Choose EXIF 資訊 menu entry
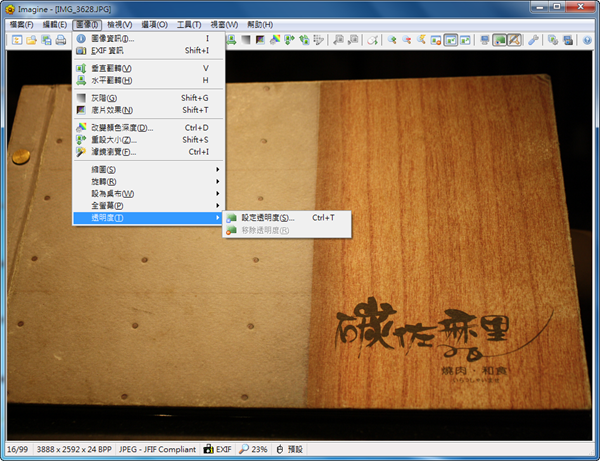Viewport: 600px width, 461px height. (148, 50)
